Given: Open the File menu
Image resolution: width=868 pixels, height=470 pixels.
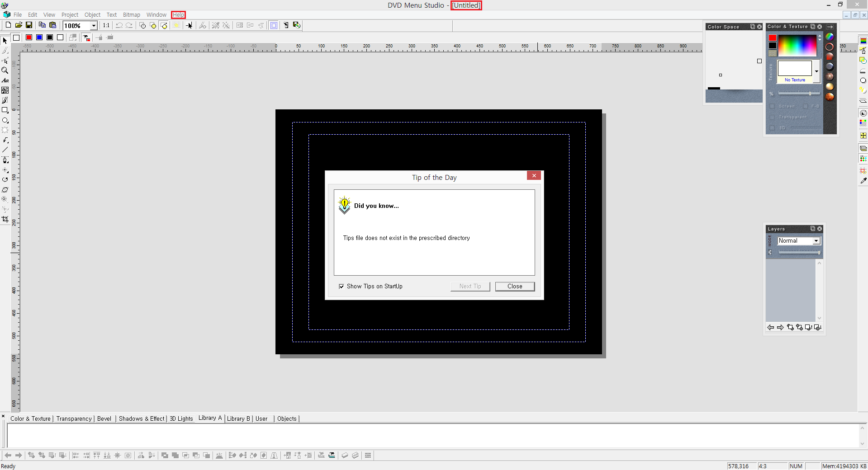Looking at the screenshot, I should pos(18,15).
